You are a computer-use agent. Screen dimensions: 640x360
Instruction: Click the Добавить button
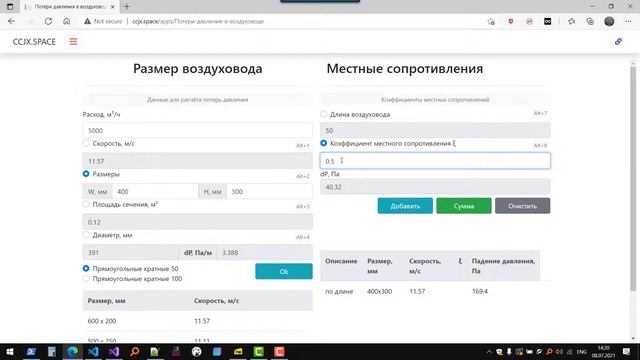[405, 206]
